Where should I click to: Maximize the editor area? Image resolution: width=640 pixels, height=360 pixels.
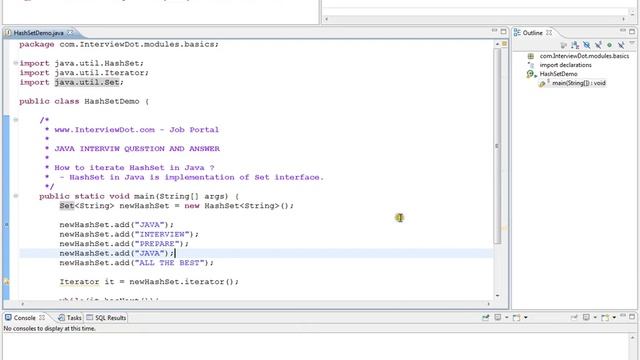[503, 31]
